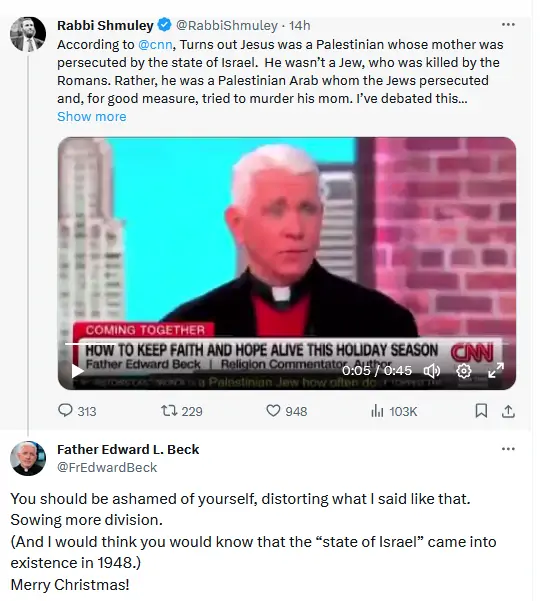The height and width of the screenshot is (601, 560).
Task: Like the tweet with the heart icon
Action: [x=273, y=411]
